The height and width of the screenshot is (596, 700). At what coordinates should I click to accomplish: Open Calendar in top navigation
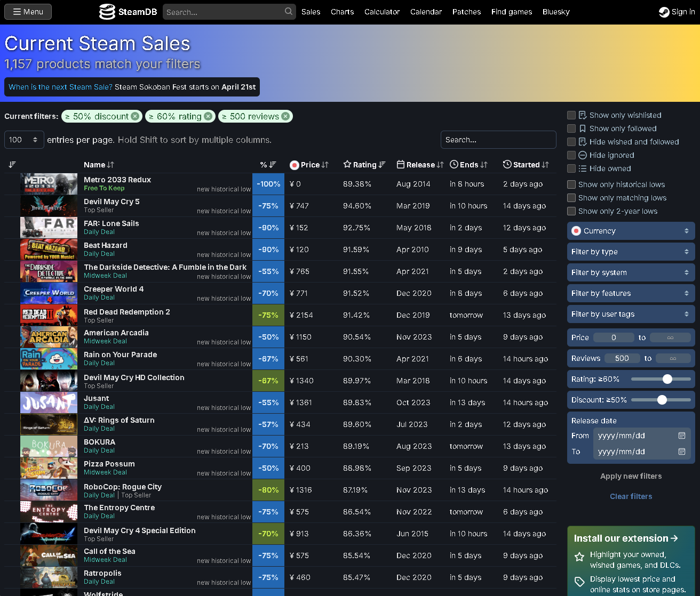click(426, 12)
